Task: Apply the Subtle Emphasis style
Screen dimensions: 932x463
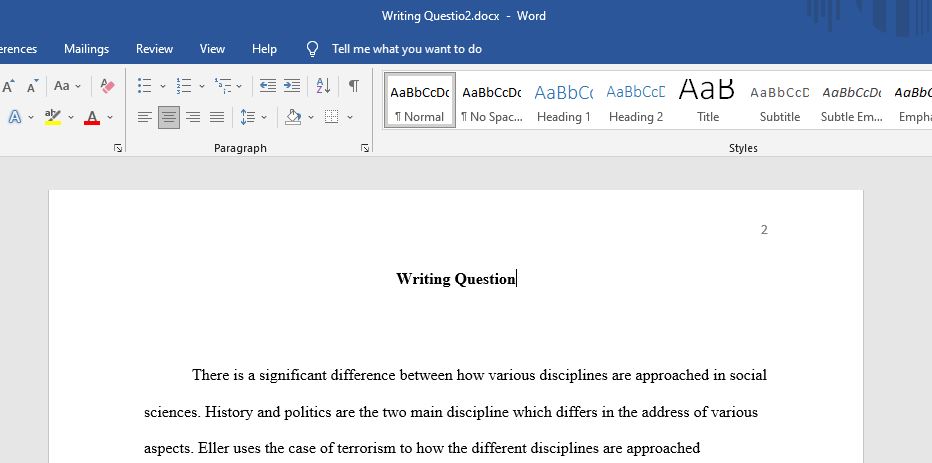Action: tap(852, 100)
